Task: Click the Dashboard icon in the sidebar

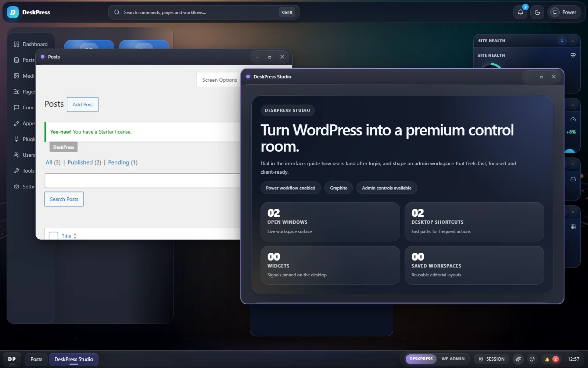Action: (17, 44)
